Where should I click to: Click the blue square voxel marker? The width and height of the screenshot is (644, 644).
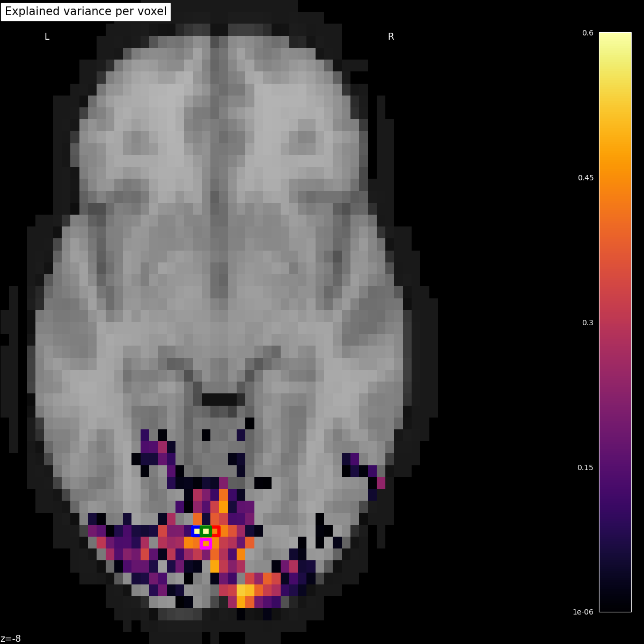pos(197,531)
